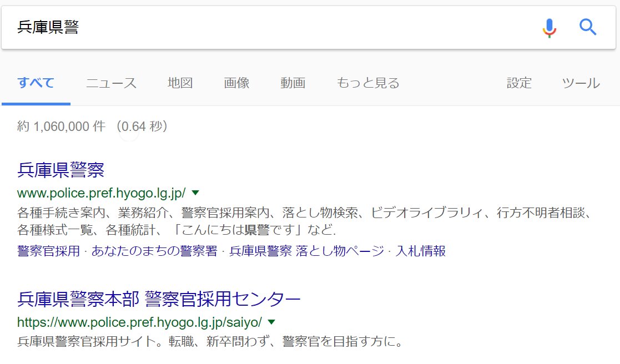Expand dropdown arrow next to www.police.pref.hyogo.lg.jp/
This screenshot has height=364, width=620.
coord(195,193)
